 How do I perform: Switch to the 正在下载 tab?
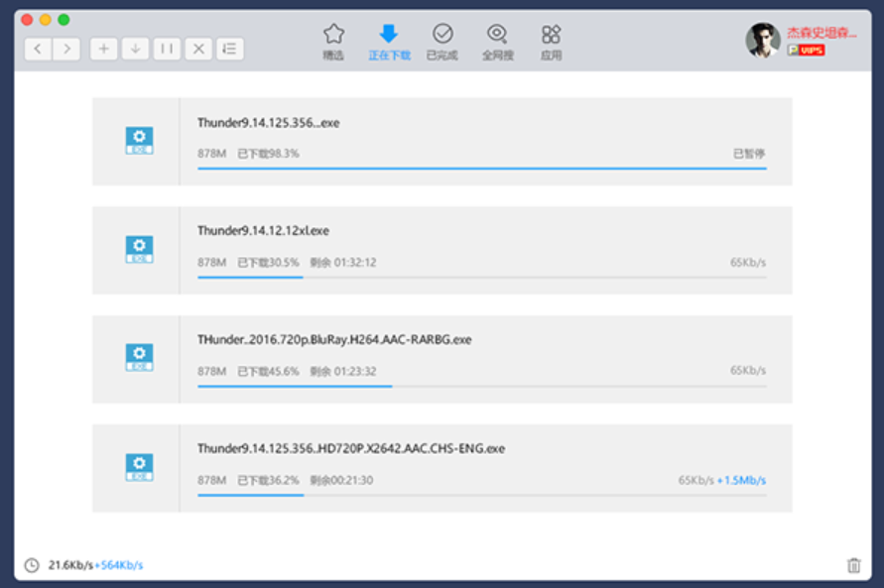389,43
